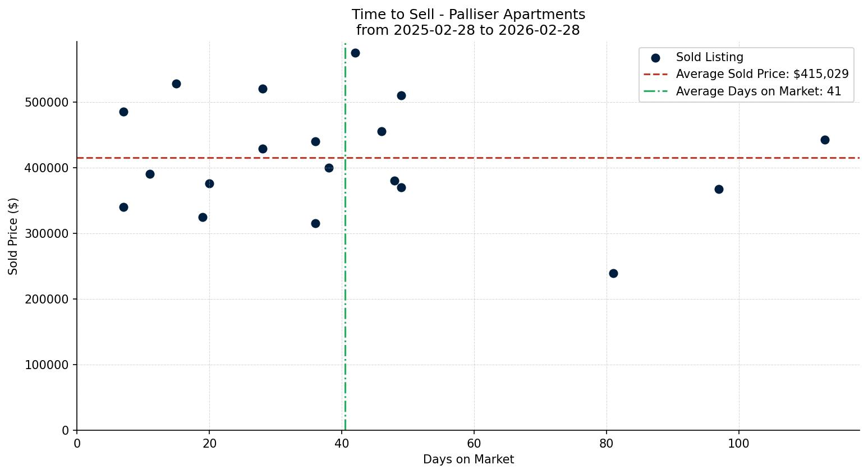Click the rightmost data point past 100 days
The height and width of the screenshot is (474, 868).
click(x=825, y=140)
